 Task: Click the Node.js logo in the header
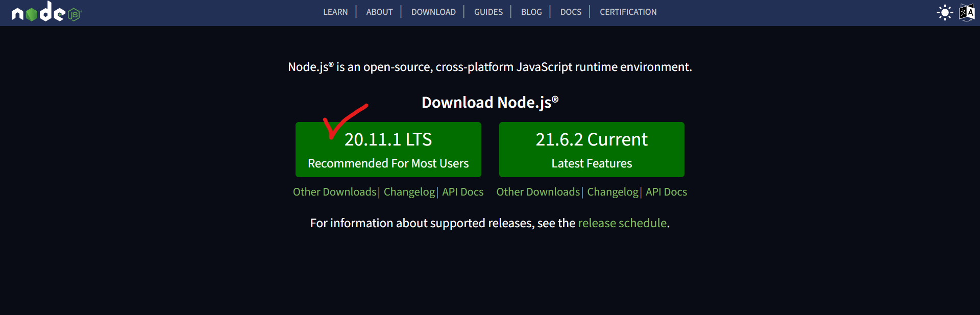[46, 12]
